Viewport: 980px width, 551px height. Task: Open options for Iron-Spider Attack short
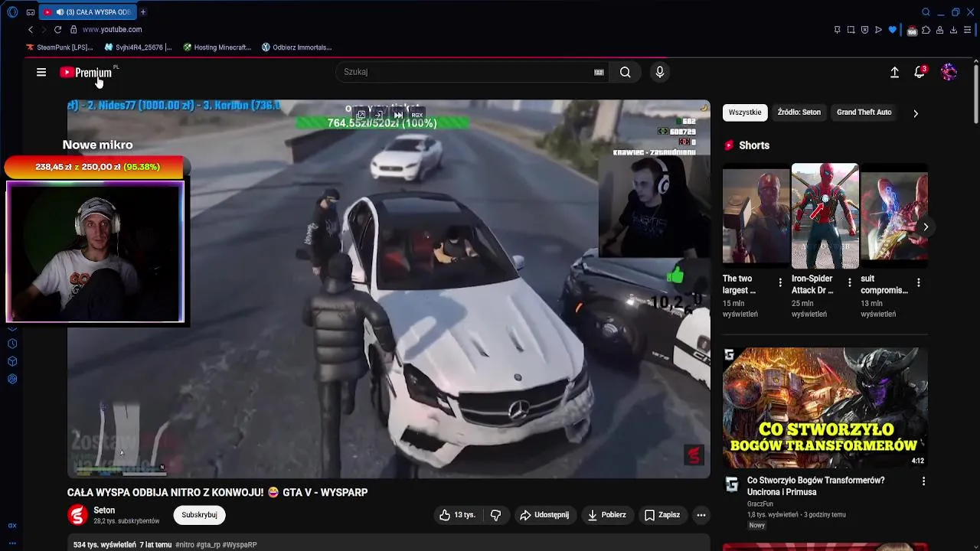point(849,283)
